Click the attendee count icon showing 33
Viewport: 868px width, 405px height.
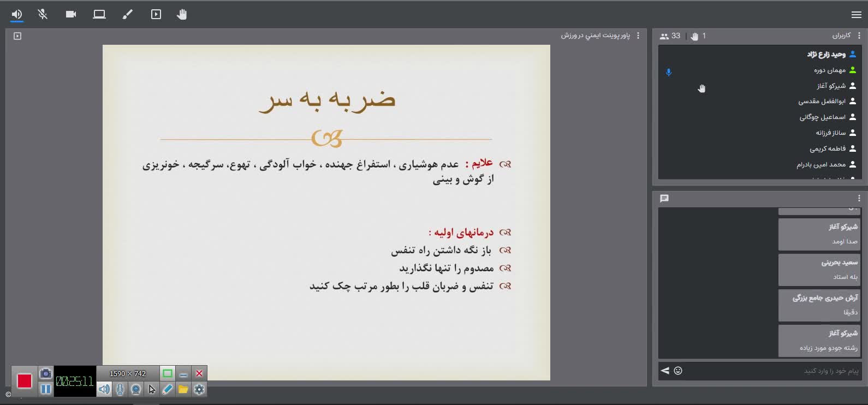pyautogui.click(x=664, y=36)
